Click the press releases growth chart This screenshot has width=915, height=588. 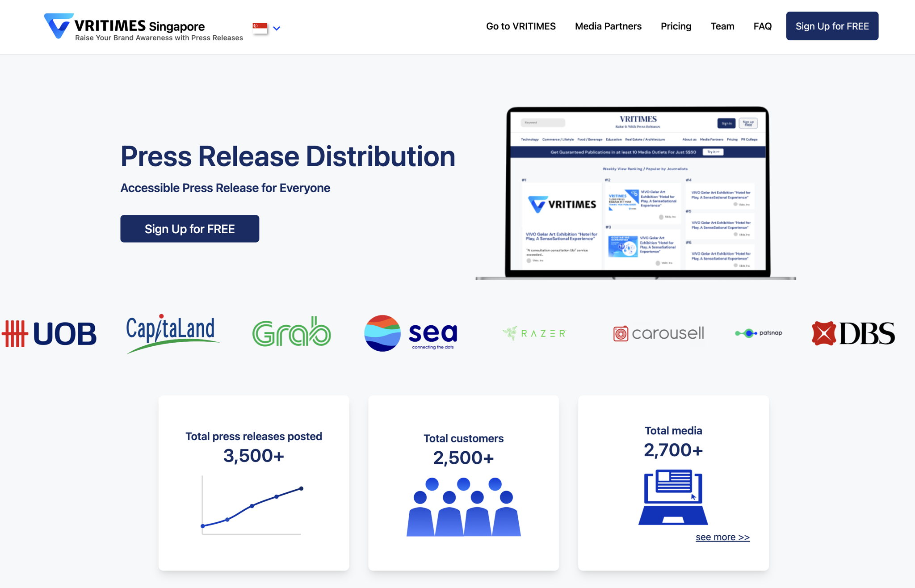(x=252, y=505)
